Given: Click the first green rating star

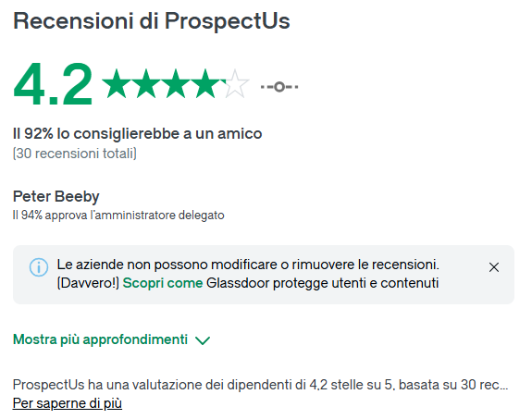Looking at the screenshot, I should point(117,83).
